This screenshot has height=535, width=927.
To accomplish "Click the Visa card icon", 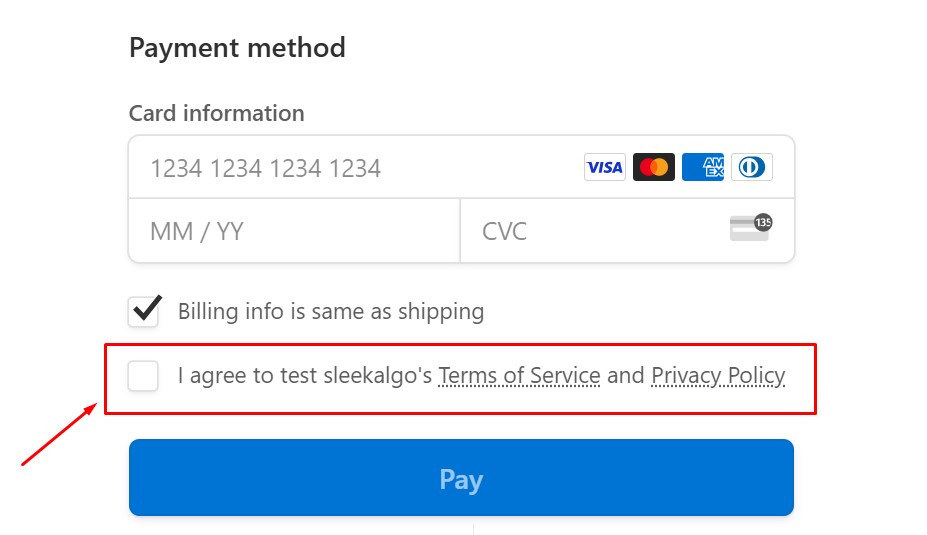I will pyautogui.click(x=604, y=167).
